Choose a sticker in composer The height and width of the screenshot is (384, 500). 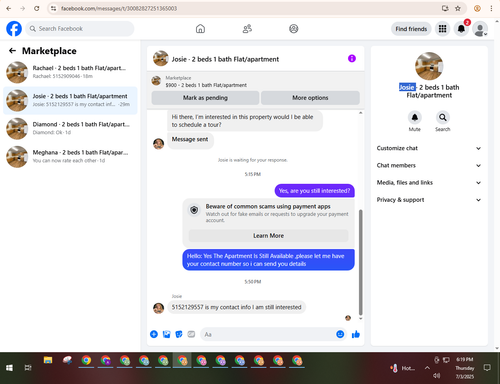pos(179,334)
